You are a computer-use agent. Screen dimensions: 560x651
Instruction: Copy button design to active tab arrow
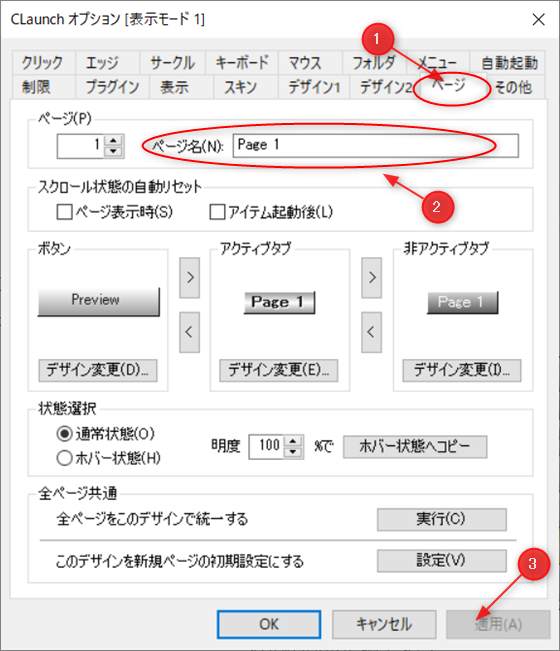190,278
